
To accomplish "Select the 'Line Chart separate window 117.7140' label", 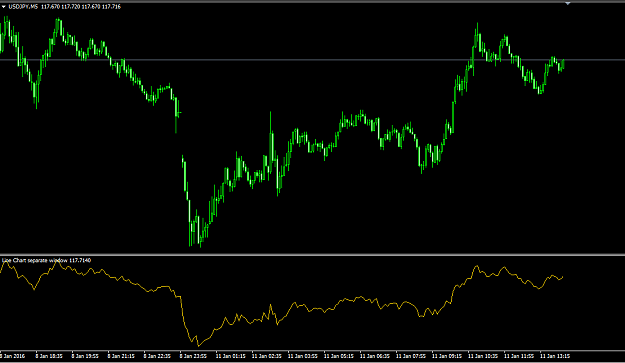I will click(46, 261).
